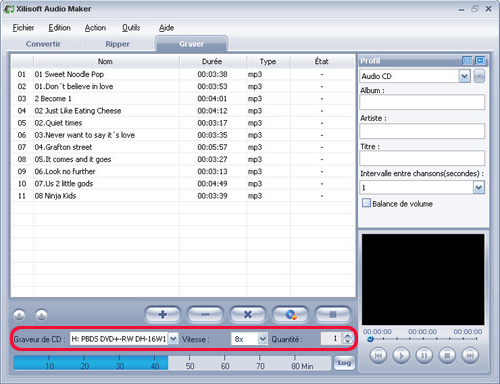Move selected track down arrow button
The image size is (500, 384).
point(41,315)
